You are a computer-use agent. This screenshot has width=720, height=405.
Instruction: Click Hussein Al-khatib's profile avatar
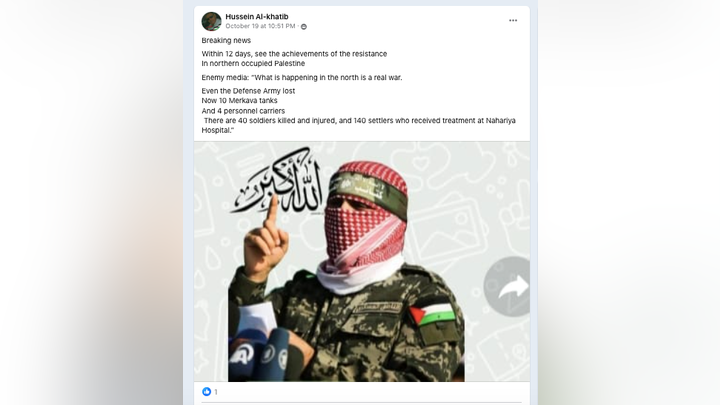coord(211,21)
